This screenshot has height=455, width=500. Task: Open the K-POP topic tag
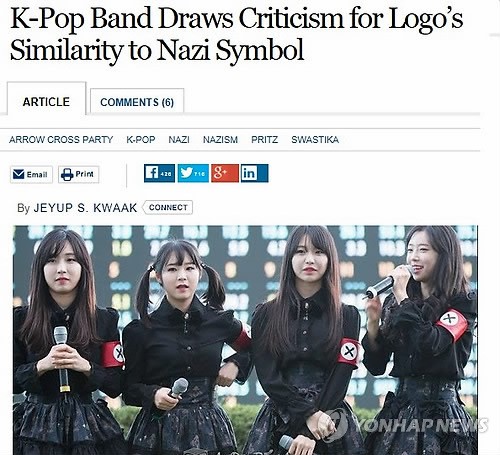coord(141,139)
